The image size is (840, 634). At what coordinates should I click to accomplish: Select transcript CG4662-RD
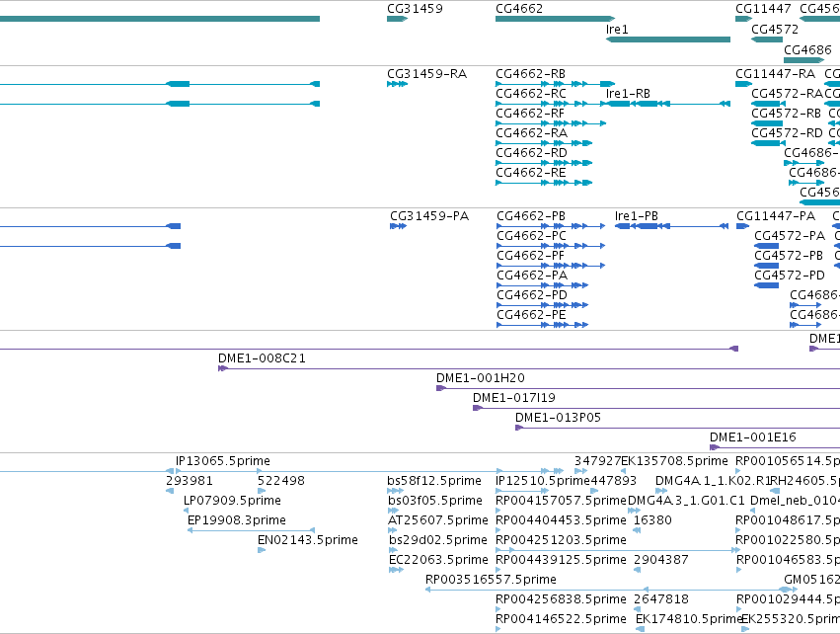point(544,163)
